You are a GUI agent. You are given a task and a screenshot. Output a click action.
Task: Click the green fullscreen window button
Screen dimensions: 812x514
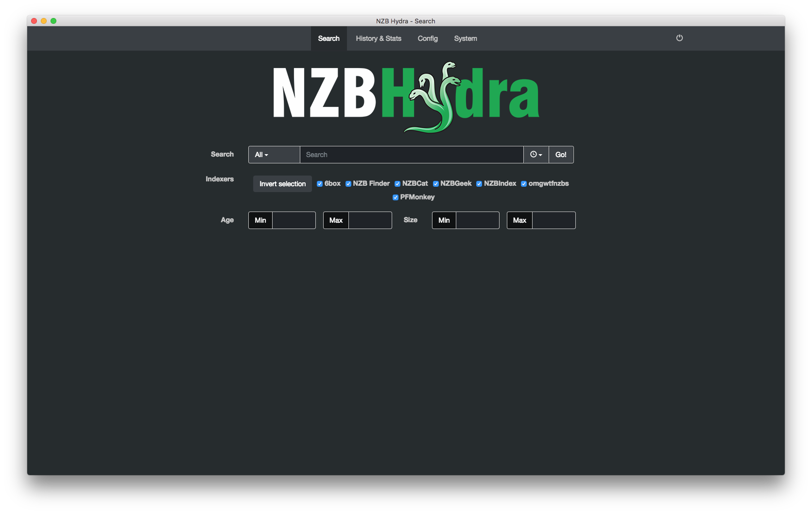pyautogui.click(x=53, y=21)
